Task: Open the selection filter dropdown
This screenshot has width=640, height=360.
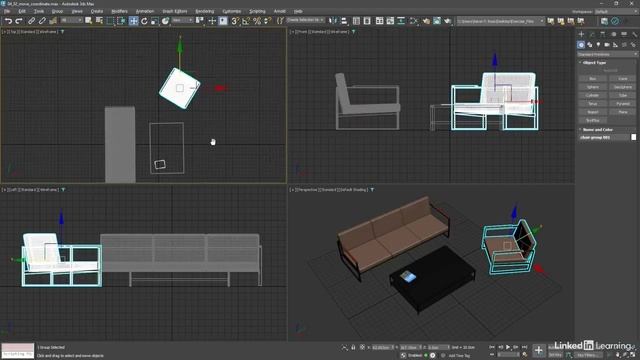Action: (x=71, y=20)
